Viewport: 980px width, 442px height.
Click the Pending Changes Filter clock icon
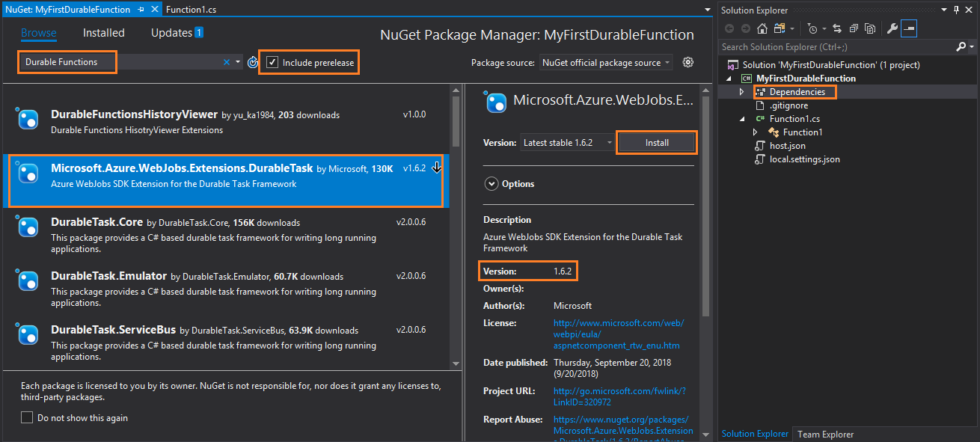pos(813,28)
